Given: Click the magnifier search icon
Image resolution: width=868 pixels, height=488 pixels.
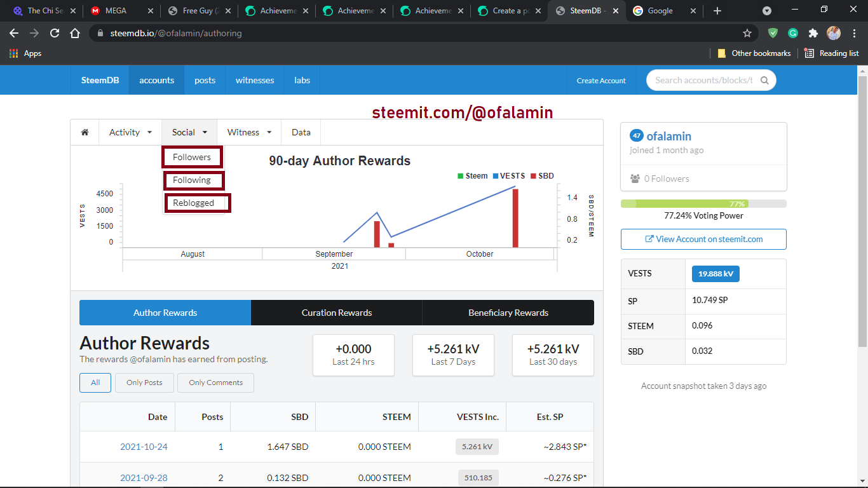Looking at the screenshot, I should [x=764, y=80].
